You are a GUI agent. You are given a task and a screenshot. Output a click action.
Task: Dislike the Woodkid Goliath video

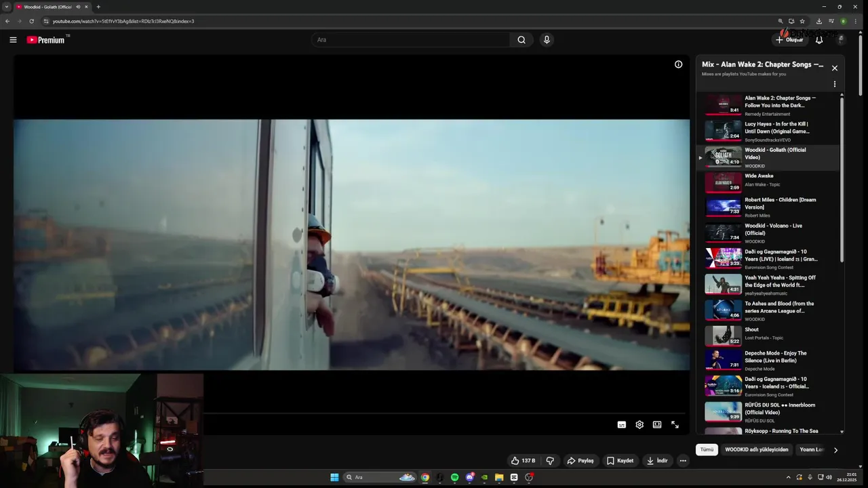[x=550, y=461]
